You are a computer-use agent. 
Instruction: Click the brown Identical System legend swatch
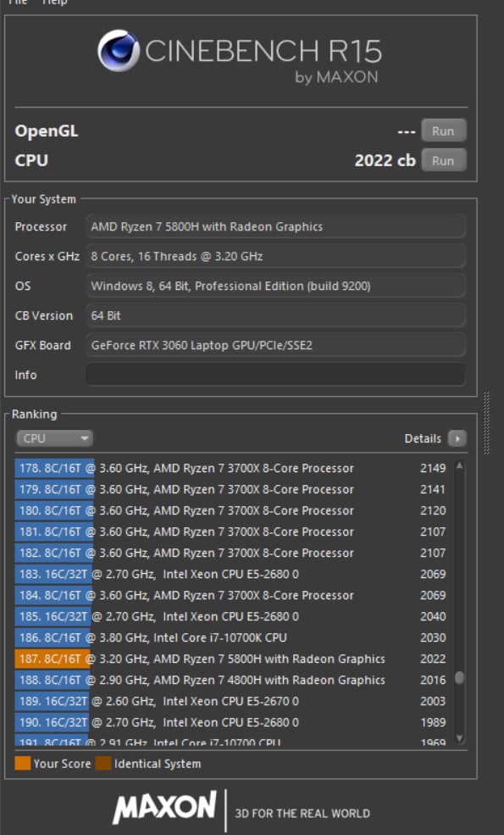click(x=103, y=763)
